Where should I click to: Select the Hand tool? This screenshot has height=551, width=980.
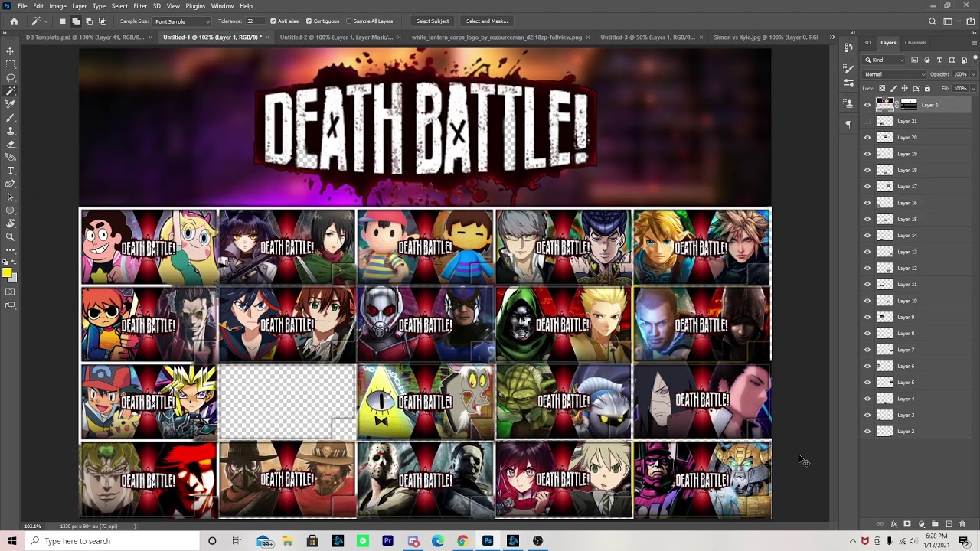point(10,223)
